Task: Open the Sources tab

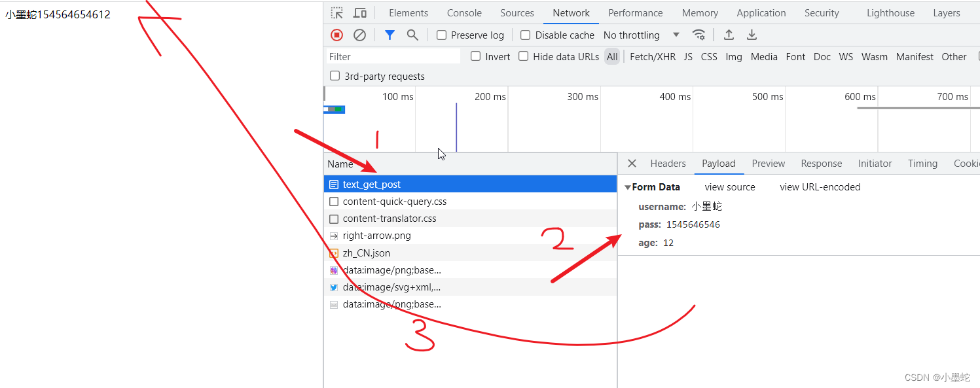Action: click(x=517, y=13)
